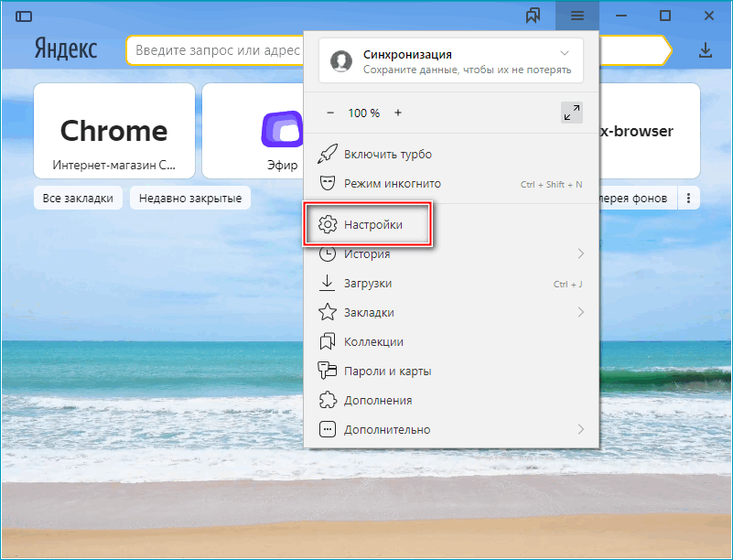Expand the History submenu
The height and width of the screenshot is (560, 733).
pos(581,253)
